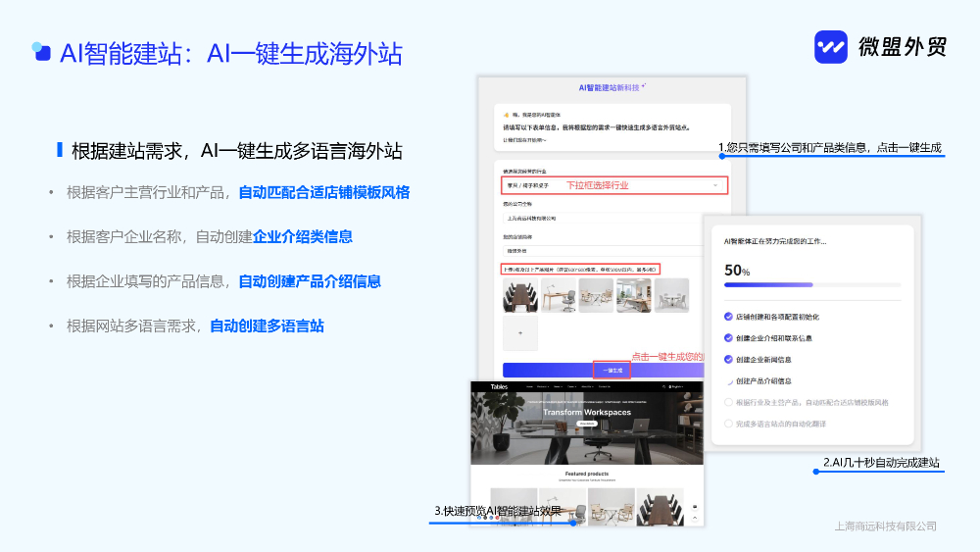This screenshot has width=980, height=552.
Task: Click grey text 根据客户主营行业和产品
Action: [145, 192]
